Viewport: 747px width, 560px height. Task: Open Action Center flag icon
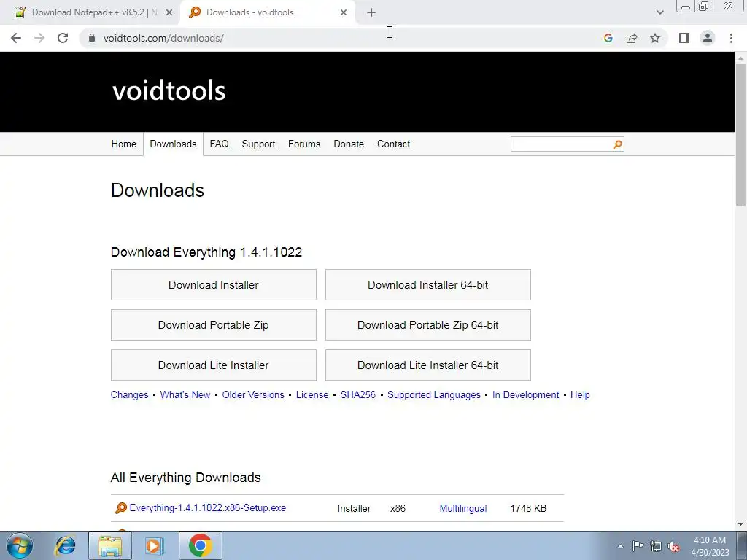pyautogui.click(x=638, y=546)
